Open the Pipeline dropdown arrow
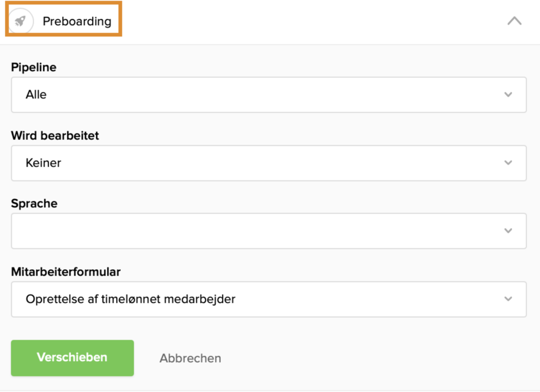Screen dimensions: 540x392 [508, 95]
